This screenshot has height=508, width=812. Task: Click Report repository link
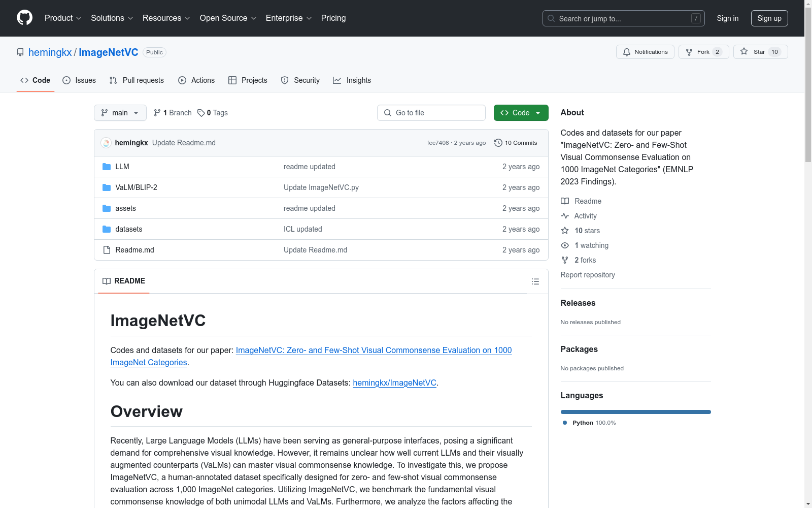(x=588, y=275)
